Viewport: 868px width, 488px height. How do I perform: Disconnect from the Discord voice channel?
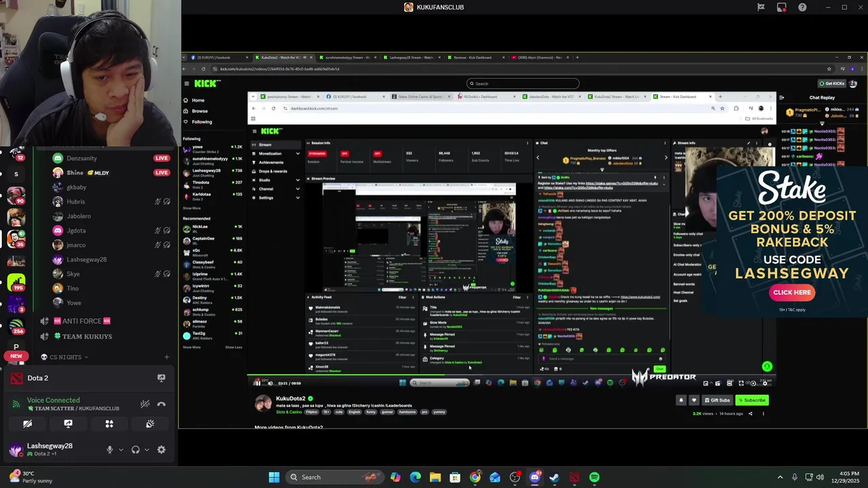point(161,404)
